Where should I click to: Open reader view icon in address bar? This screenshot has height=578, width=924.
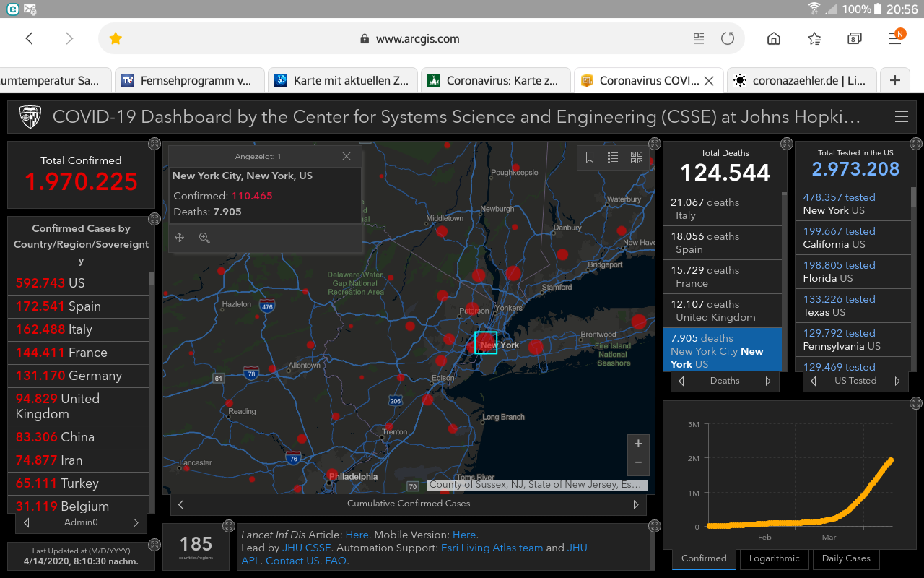[699, 39]
